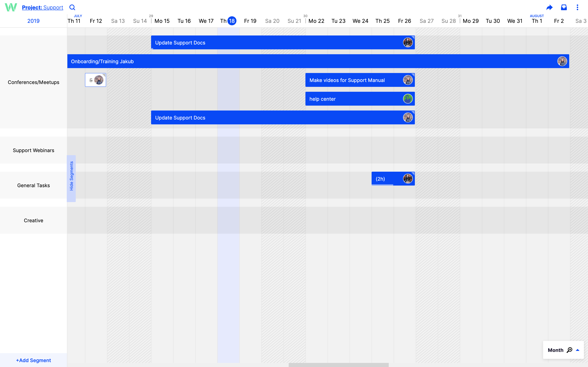The image size is (588, 367).
Task: Select the General Tasks segment label
Action: pos(33,186)
